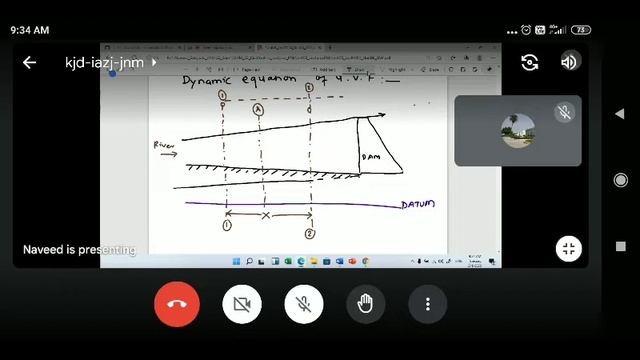Open the three-dot more options menu
Image resolution: width=640 pixels, height=360 pixels.
coord(427,304)
